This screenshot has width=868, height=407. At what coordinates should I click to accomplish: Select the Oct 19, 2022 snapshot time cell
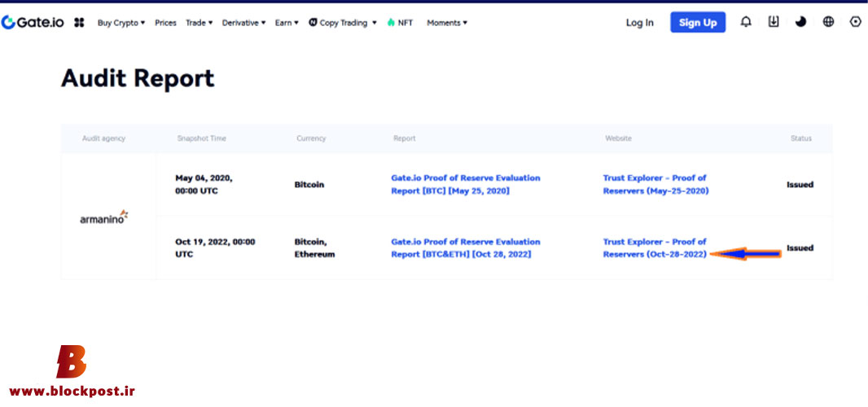[x=215, y=248]
